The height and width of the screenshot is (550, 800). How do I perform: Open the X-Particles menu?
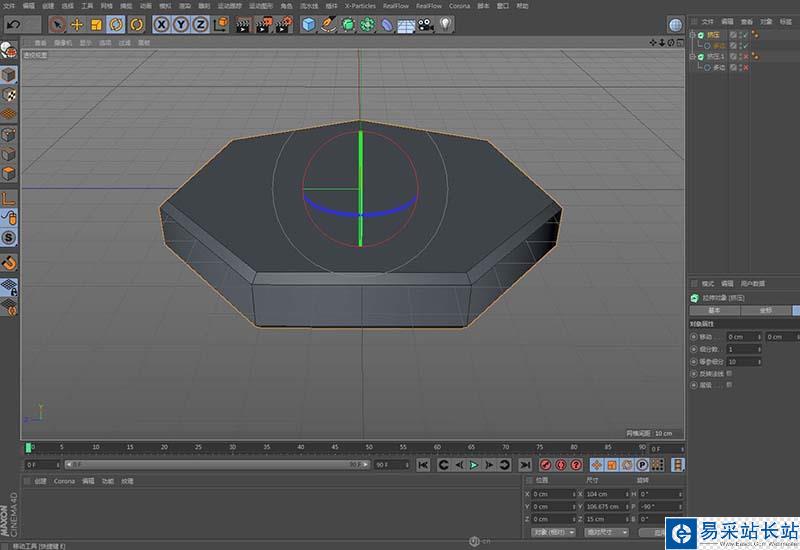[x=359, y=5]
